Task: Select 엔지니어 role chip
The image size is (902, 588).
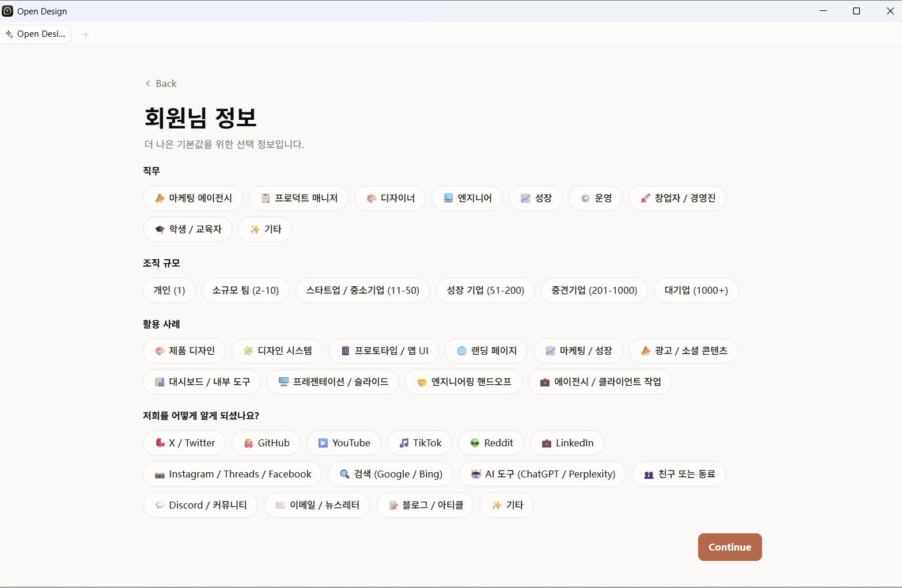Action: click(x=467, y=198)
